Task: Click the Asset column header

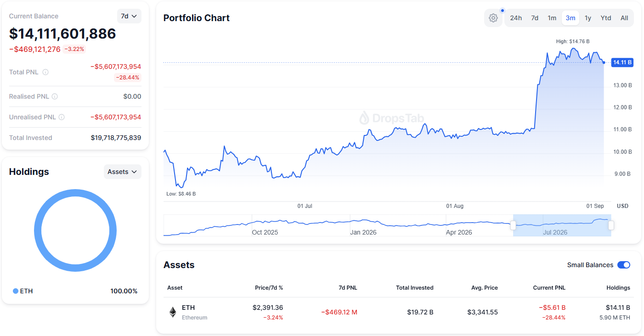Action: point(175,288)
